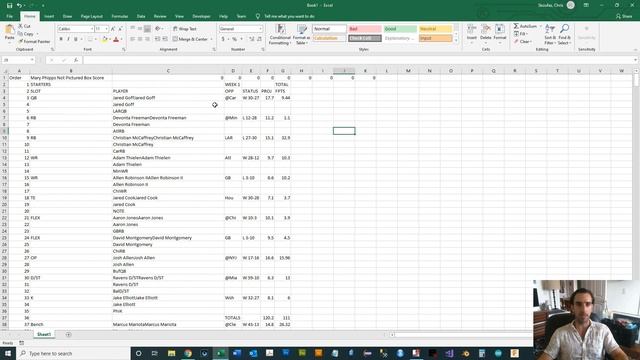Select the Sheet1 tab
Screen dimensions: 640x360
44,334
